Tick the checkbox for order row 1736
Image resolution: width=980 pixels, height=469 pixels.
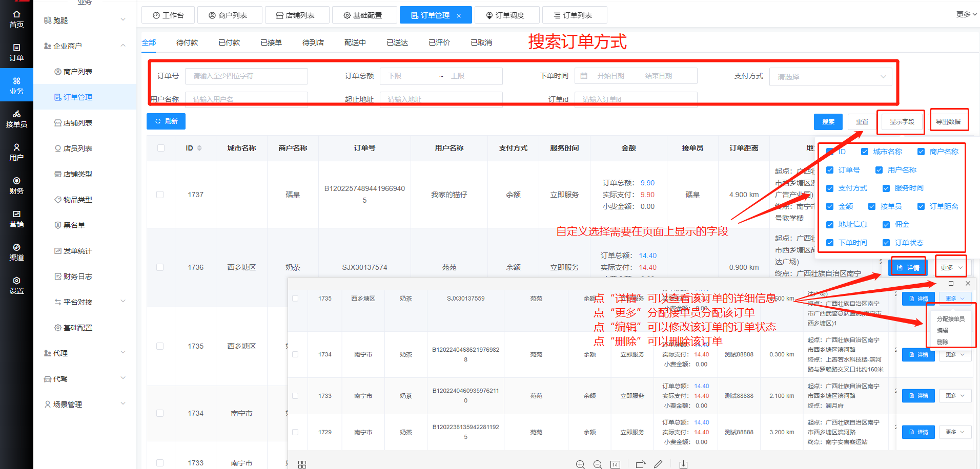click(x=160, y=267)
